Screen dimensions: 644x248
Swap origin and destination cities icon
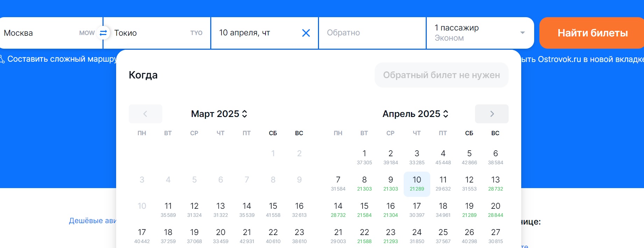(x=103, y=33)
